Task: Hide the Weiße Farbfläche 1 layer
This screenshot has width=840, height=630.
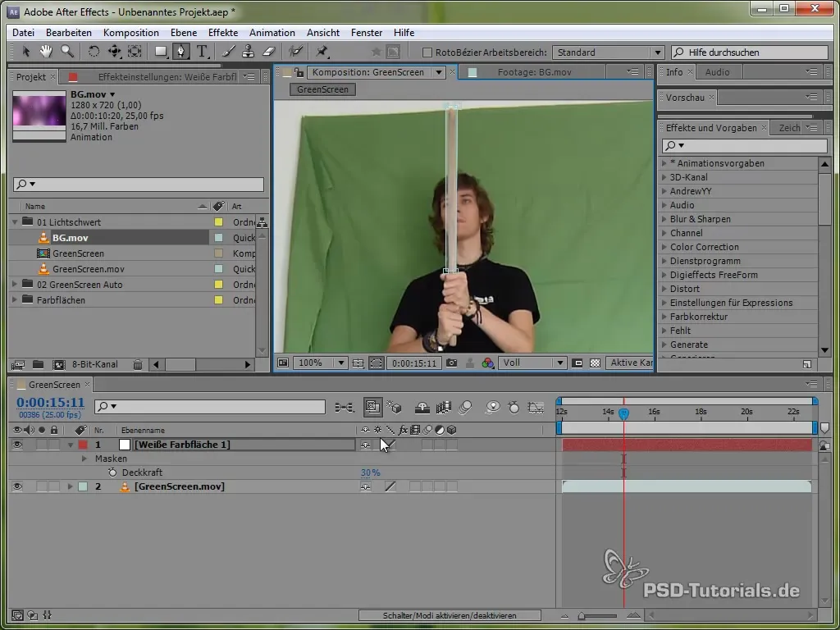Action: (17, 445)
